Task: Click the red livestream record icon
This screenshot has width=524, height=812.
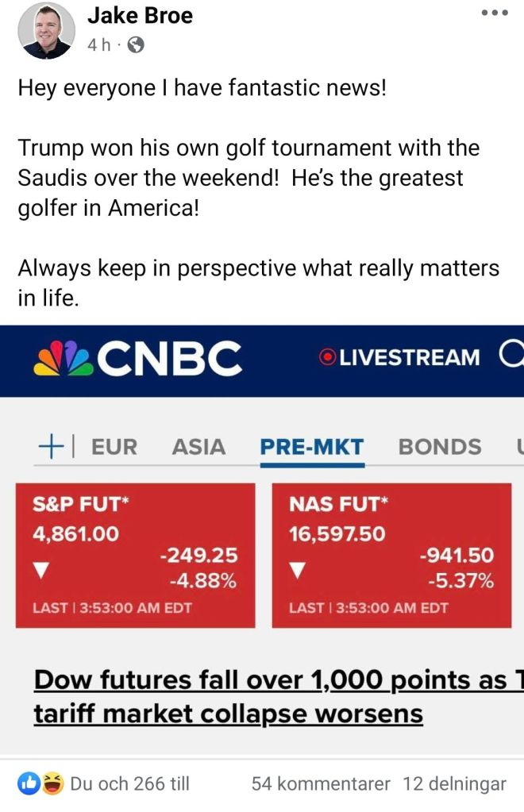Action: coord(326,358)
